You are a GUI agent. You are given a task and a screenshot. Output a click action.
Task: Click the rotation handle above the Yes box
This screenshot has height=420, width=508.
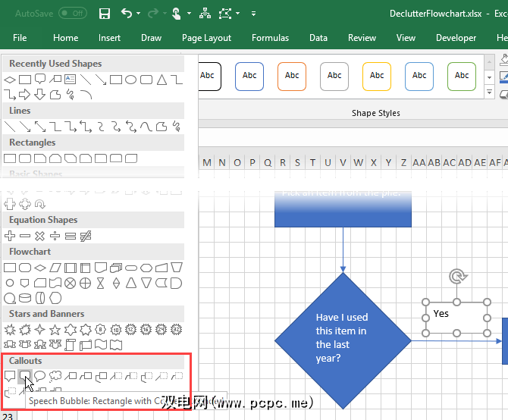coord(456,277)
